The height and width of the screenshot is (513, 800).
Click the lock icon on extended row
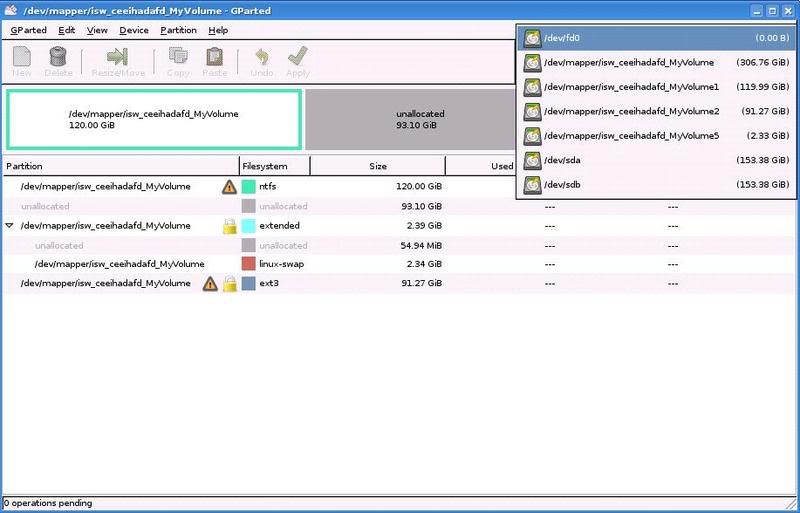click(x=230, y=226)
